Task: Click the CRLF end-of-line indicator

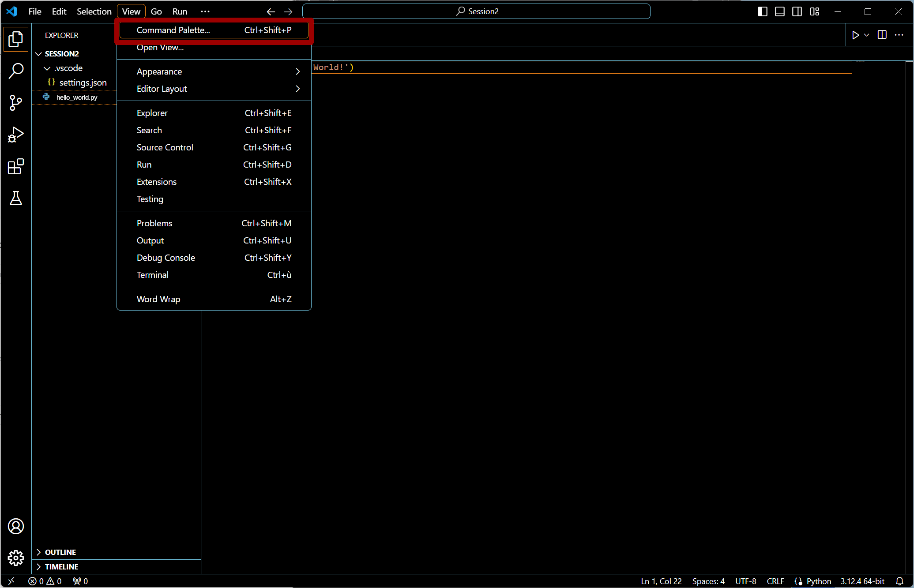Action: (775, 581)
